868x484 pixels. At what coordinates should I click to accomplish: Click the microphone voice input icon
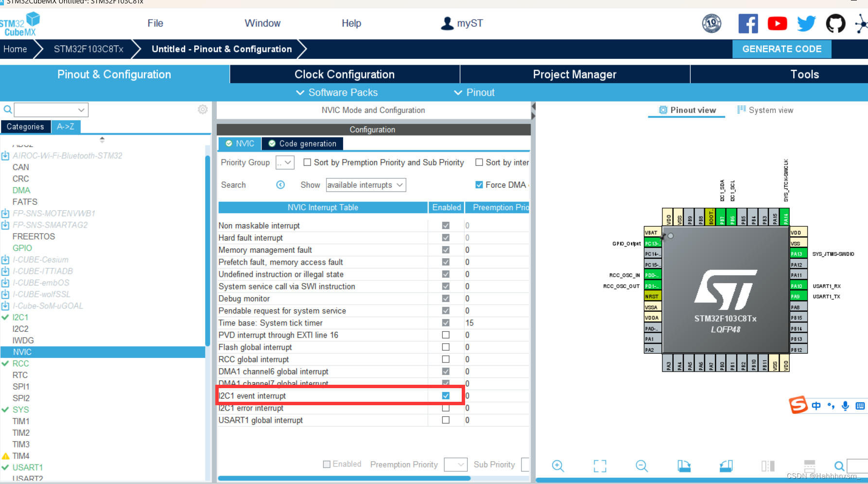(846, 406)
